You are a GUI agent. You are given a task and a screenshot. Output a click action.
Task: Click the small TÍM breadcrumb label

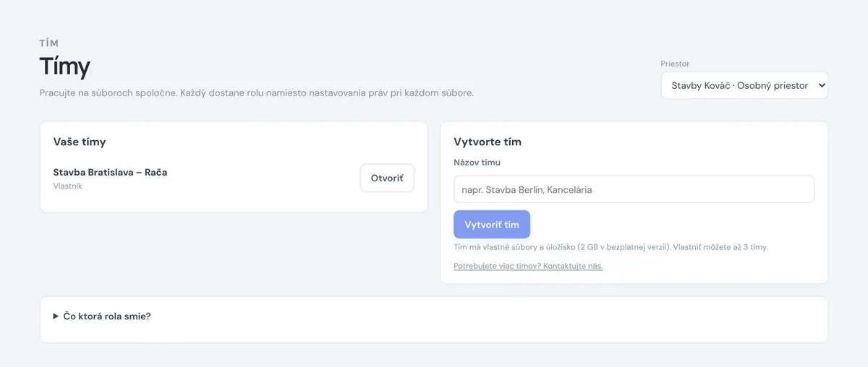[x=49, y=43]
